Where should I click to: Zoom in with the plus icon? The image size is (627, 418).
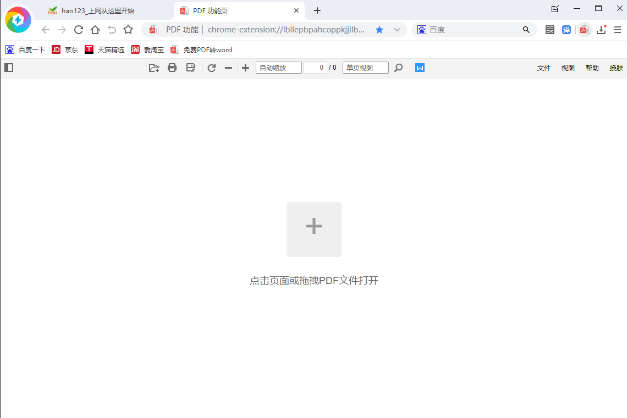(246, 68)
